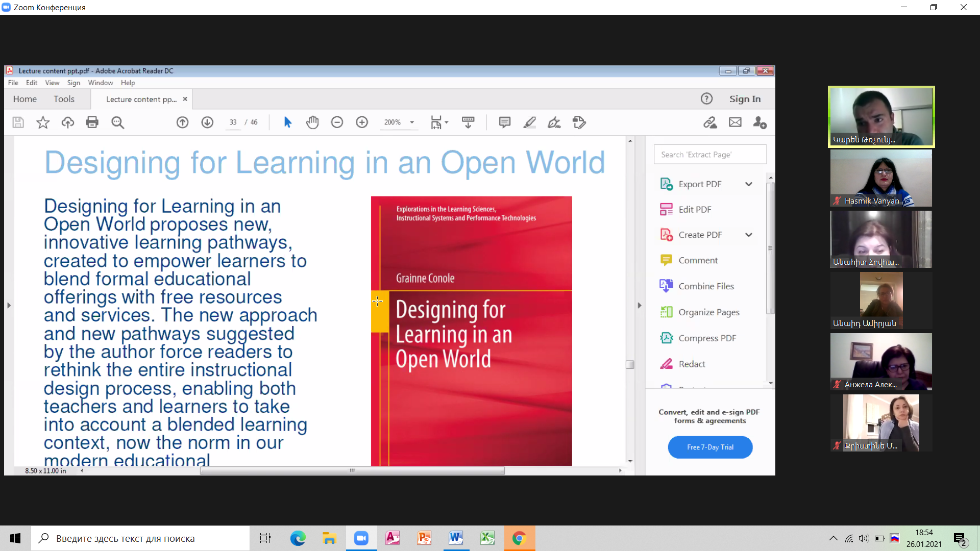Viewport: 980px width, 551px height.
Task: Open the Fill and Sign tool
Action: point(554,122)
